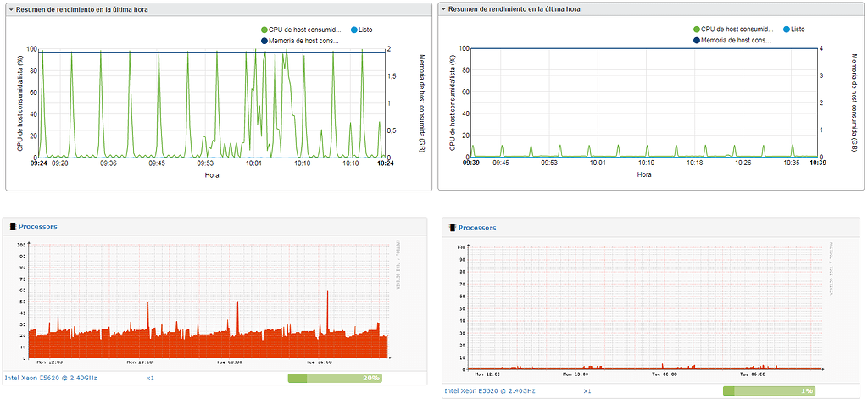Click the x1 count in the 20% processor row
This screenshot has height=404, width=868.
point(149,378)
